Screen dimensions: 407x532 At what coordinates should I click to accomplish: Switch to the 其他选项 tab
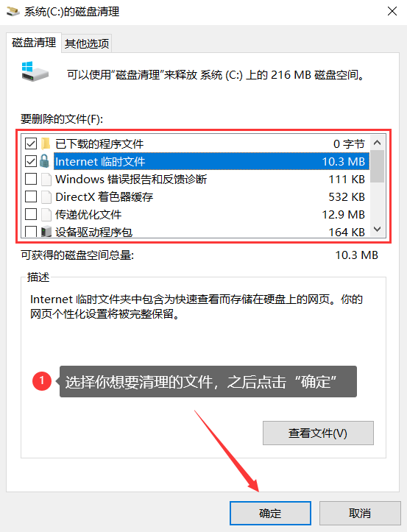pyautogui.click(x=87, y=43)
